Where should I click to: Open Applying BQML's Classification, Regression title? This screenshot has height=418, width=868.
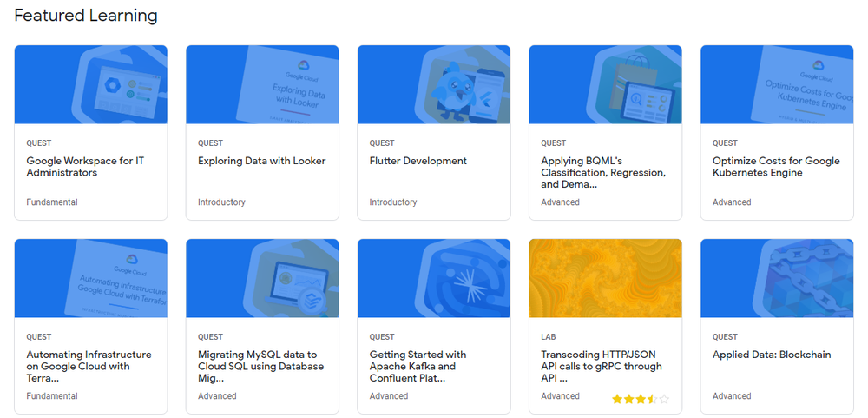pos(603,172)
